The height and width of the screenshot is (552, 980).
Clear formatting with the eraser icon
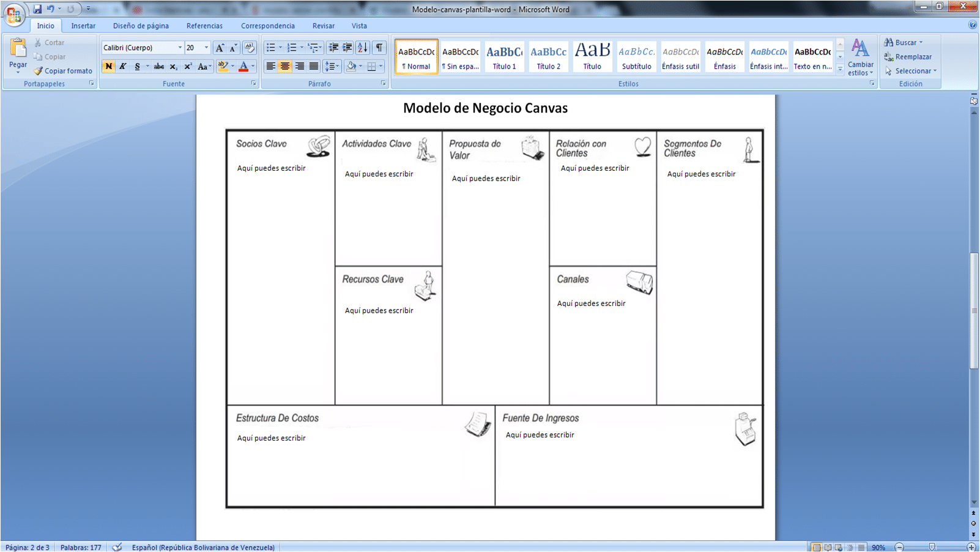coord(249,48)
